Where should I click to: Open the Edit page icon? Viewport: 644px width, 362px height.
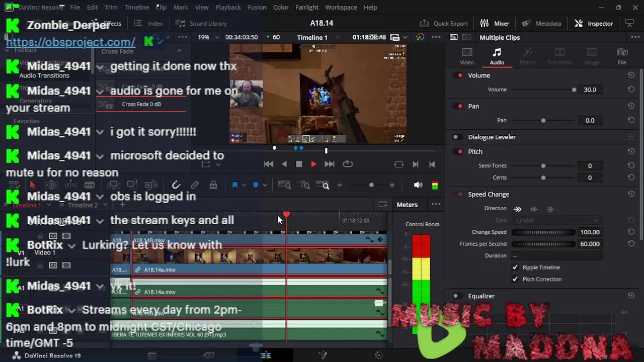pyautogui.click(x=266, y=355)
